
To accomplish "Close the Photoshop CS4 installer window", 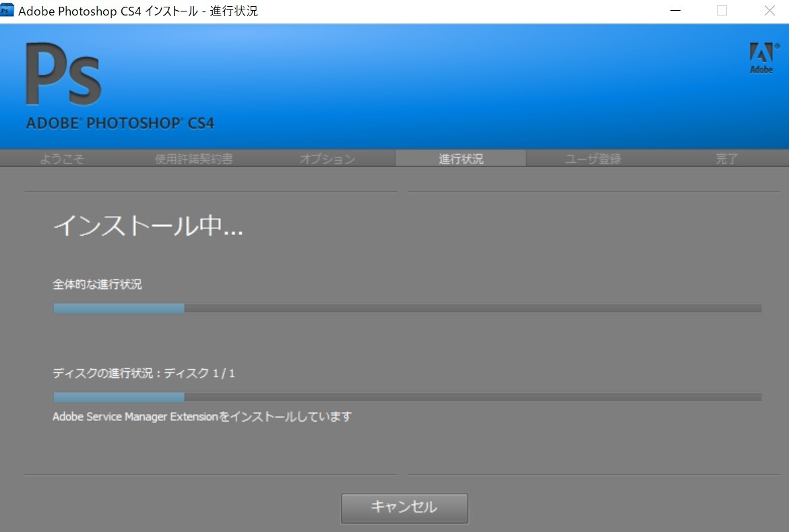I will pyautogui.click(x=769, y=11).
